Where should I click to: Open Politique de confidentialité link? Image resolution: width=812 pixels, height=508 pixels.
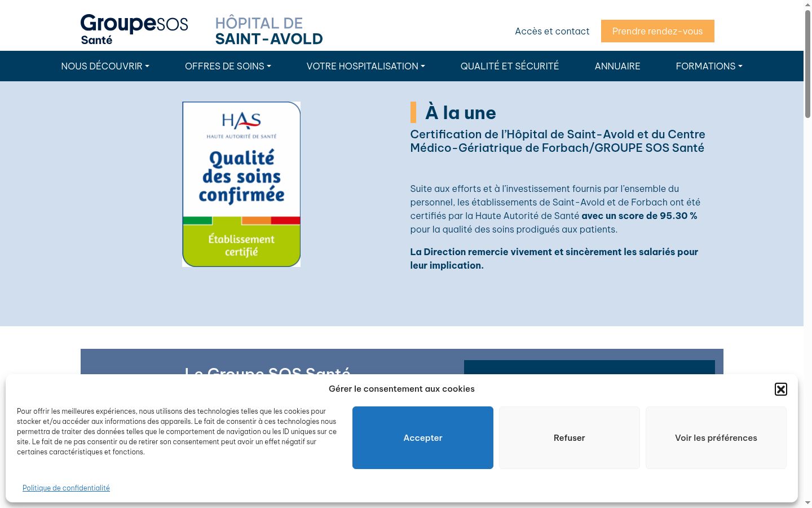[x=66, y=488]
